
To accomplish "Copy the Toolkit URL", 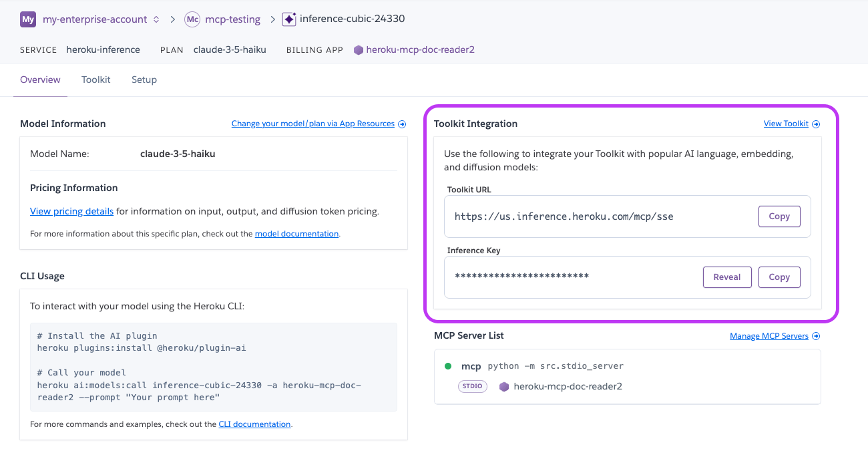I will pos(779,216).
